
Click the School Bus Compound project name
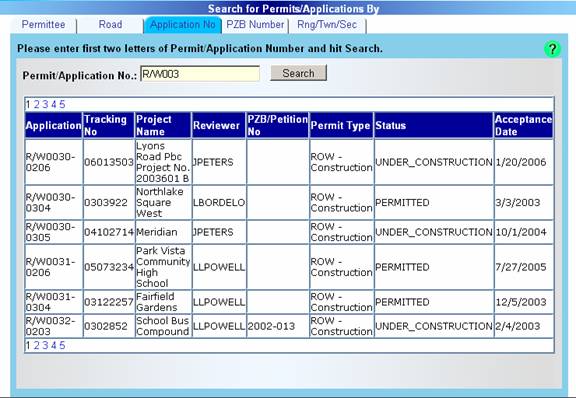point(162,326)
